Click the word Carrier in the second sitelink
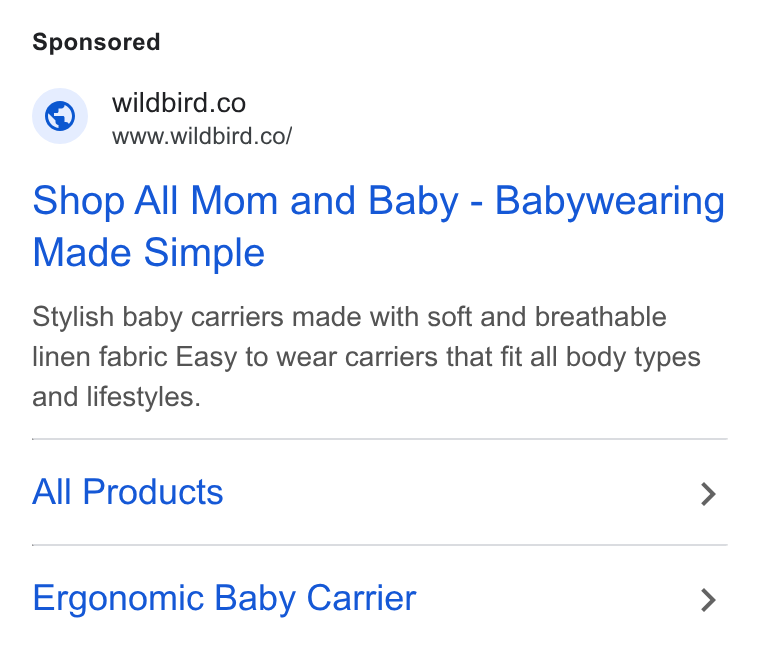This screenshot has height=650, width=760. click(x=362, y=598)
